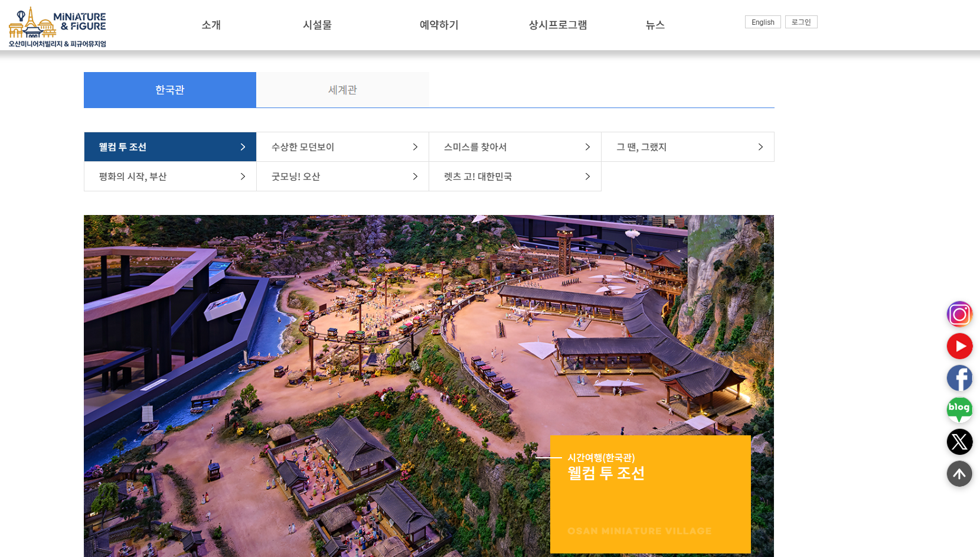The width and height of the screenshot is (980, 557).
Task: Open 평화의 시작, 부산 section
Action: (x=170, y=177)
